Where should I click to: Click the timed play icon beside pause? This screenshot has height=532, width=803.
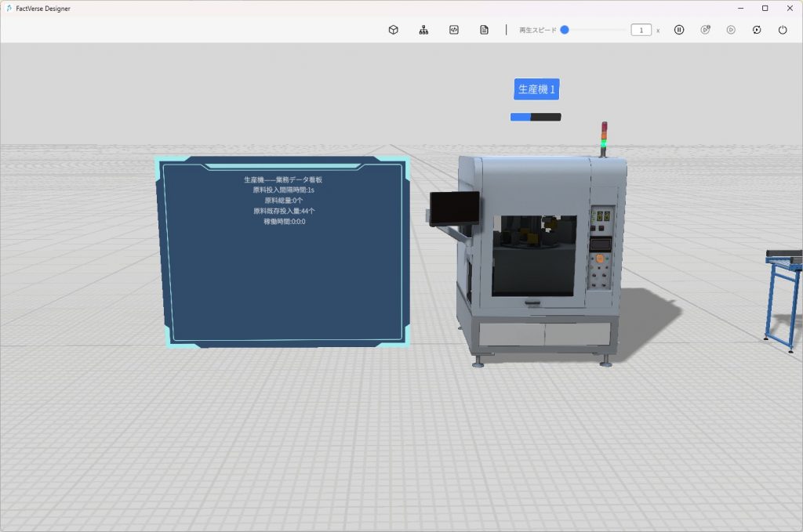point(705,30)
